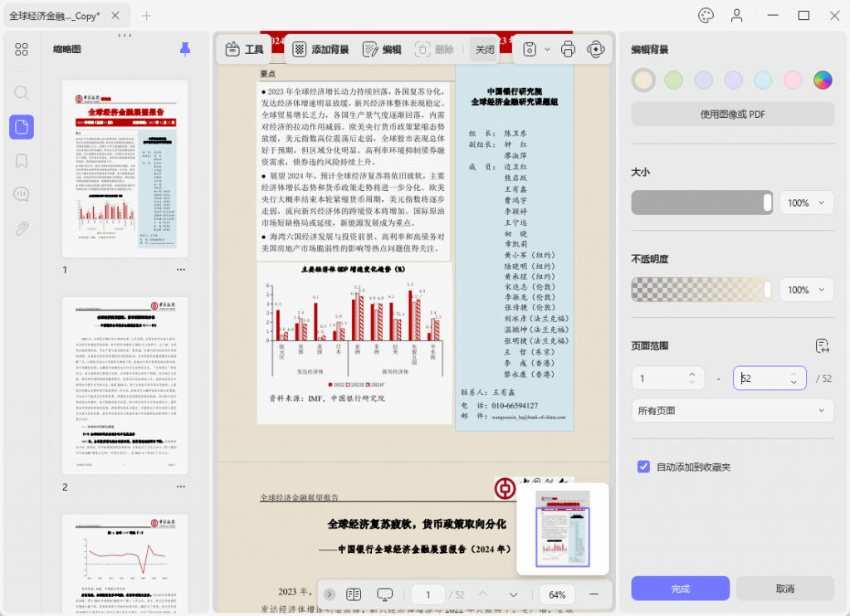The width and height of the screenshot is (850, 616).
Task: Select page 1 thumbnail
Action: (125, 169)
